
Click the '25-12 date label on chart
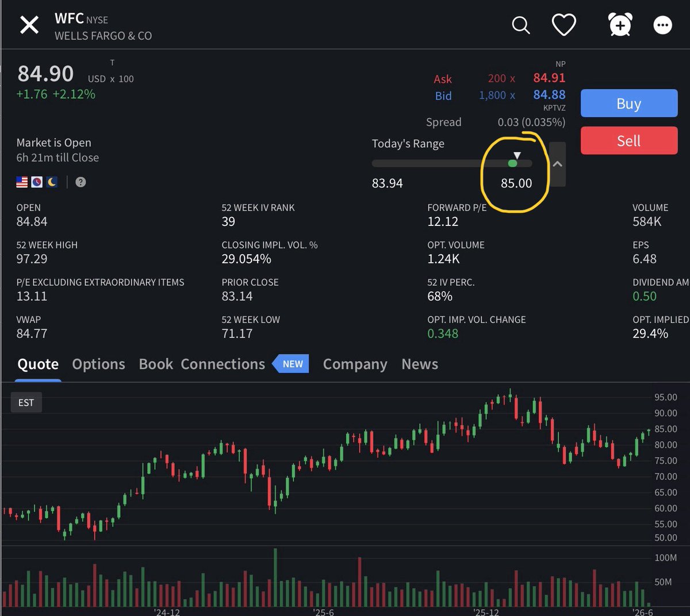[486, 611]
